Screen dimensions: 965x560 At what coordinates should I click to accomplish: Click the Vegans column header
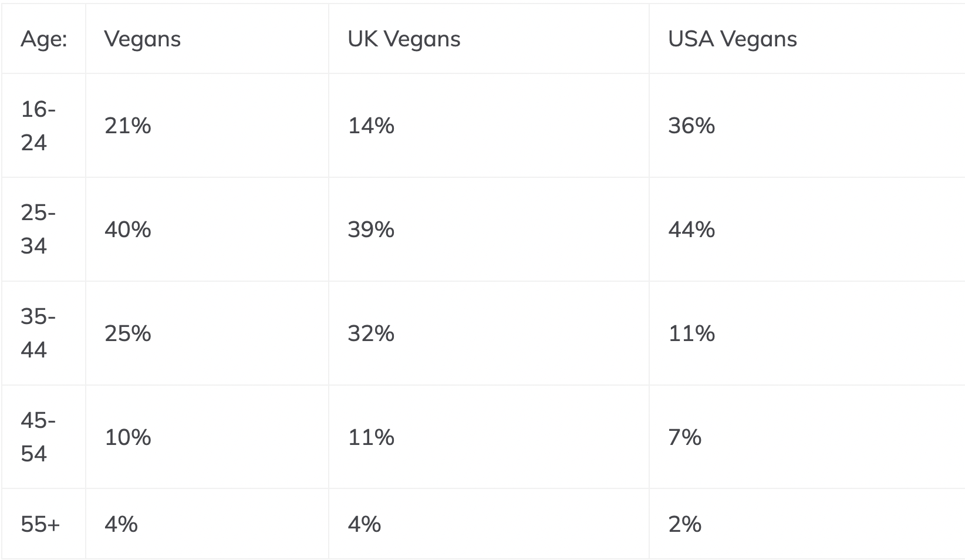click(143, 39)
